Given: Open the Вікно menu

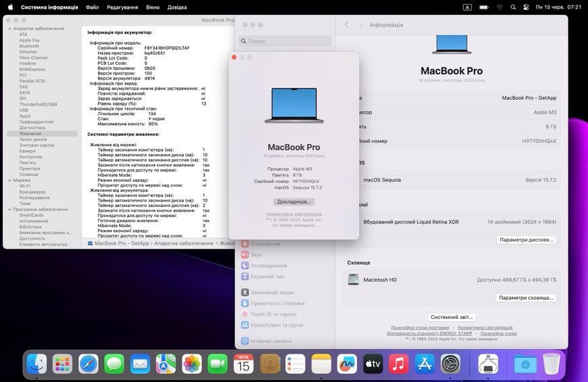Looking at the screenshot, I should click(x=153, y=7).
